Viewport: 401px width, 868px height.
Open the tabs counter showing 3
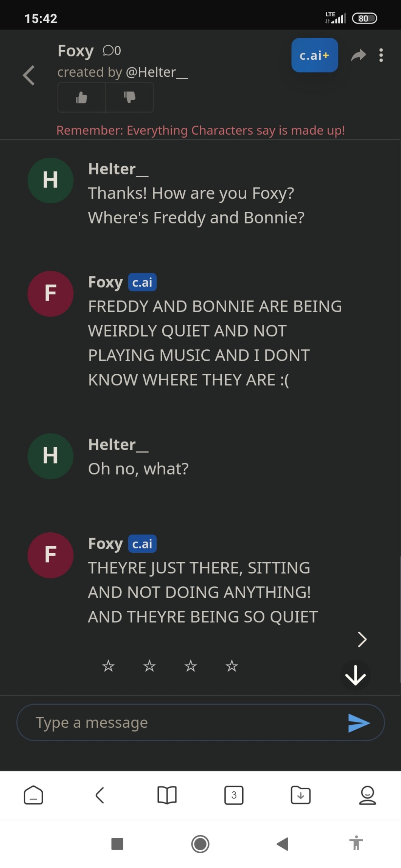coord(234,795)
